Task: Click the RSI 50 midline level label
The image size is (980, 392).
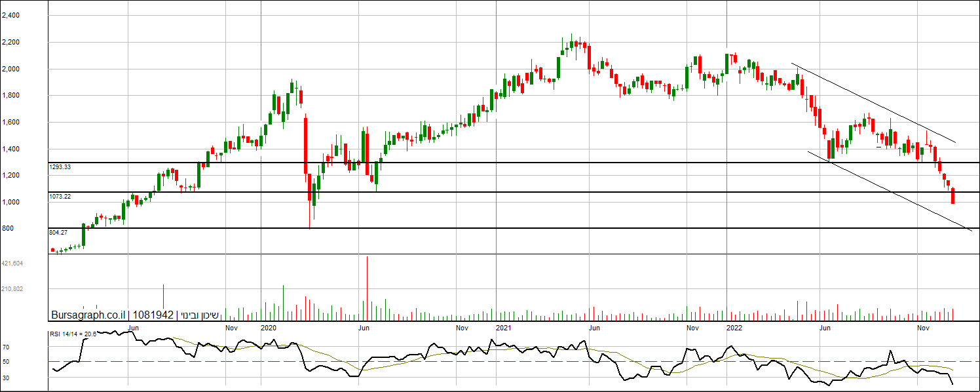Action: point(5,362)
